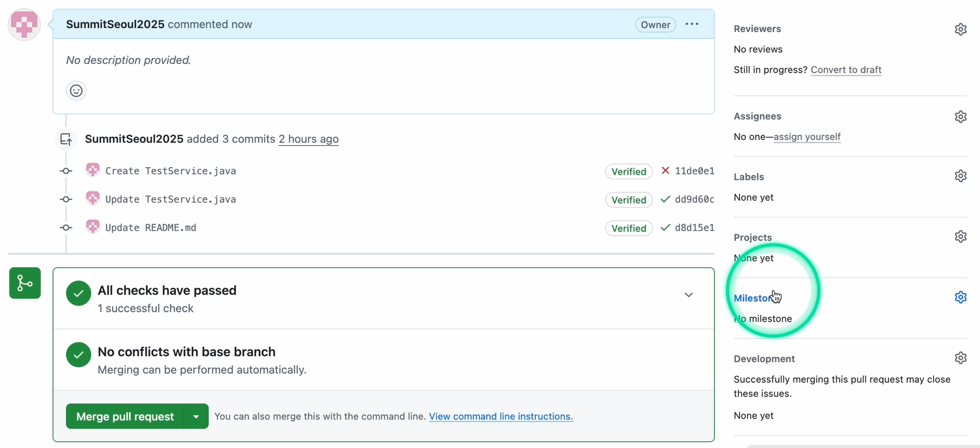Click the failed check X on 11de0e1
The image size is (980, 448).
[665, 171]
